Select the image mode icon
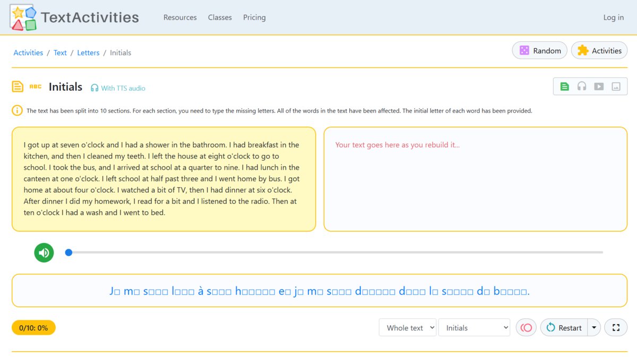The width and height of the screenshot is (637, 364). [x=616, y=86]
